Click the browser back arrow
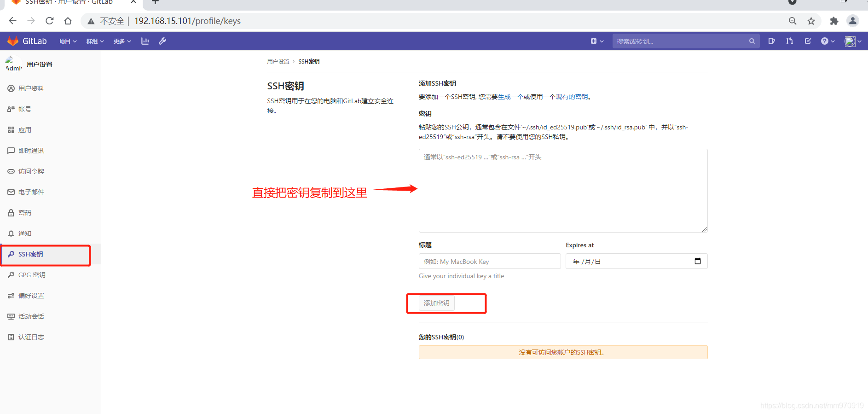Image resolution: width=868 pixels, height=414 pixels. tap(12, 21)
